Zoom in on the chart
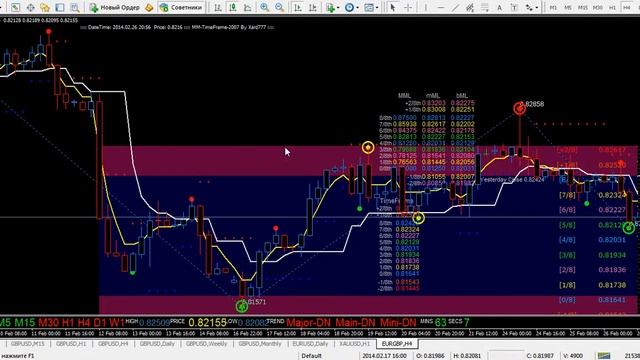This screenshot has width=640, height=360. pos(264,7)
